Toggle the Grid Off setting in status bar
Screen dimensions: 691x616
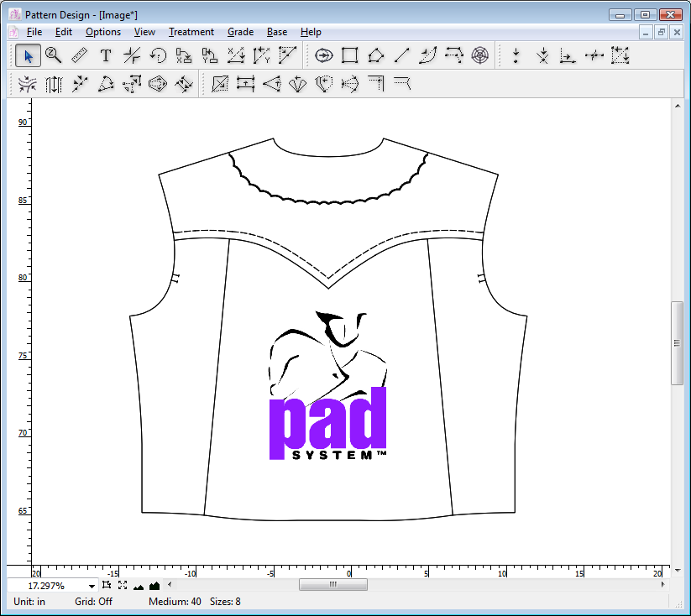pyautogui.click(x=92, y=602)
